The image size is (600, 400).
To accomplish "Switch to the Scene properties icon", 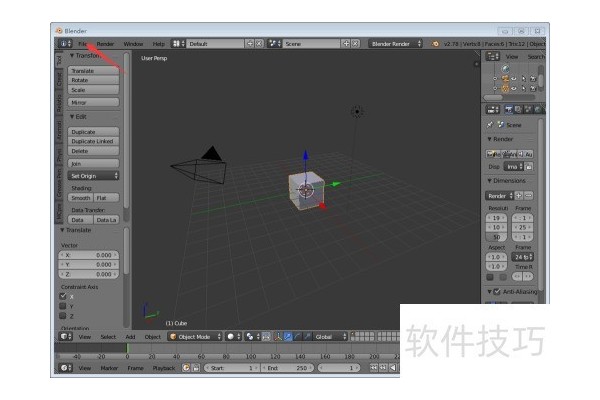I will (x=528, y=110).
